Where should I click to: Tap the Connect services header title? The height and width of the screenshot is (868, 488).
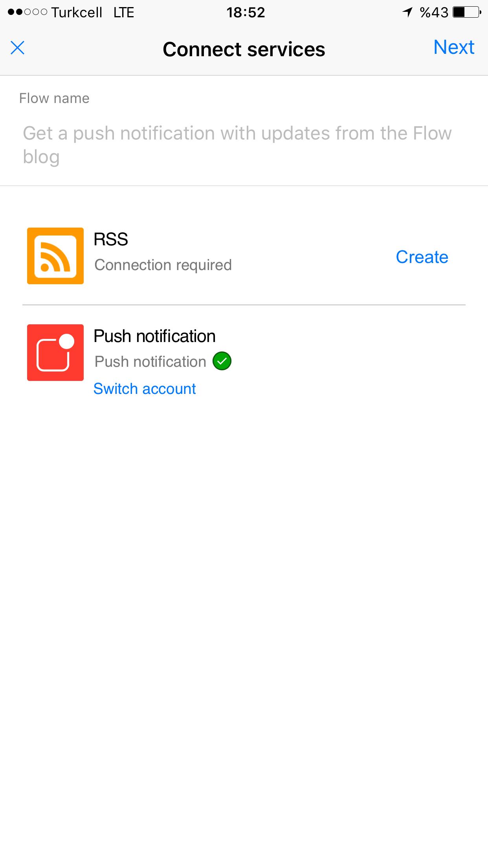(x=244, y=50)
